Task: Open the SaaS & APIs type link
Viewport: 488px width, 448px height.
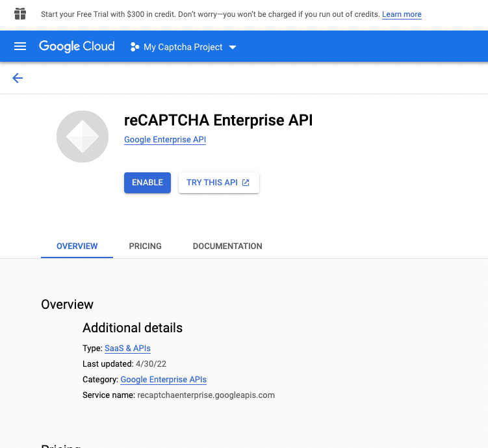Action: [127, 348]
